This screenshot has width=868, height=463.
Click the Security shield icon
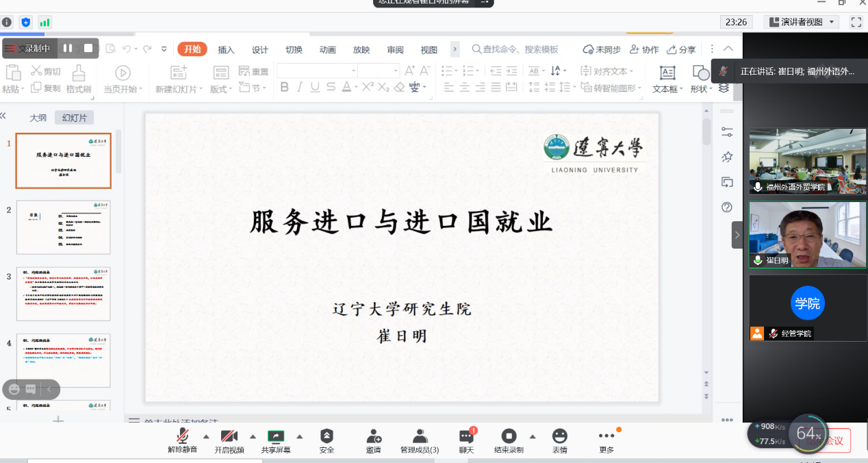coord(327,436)
